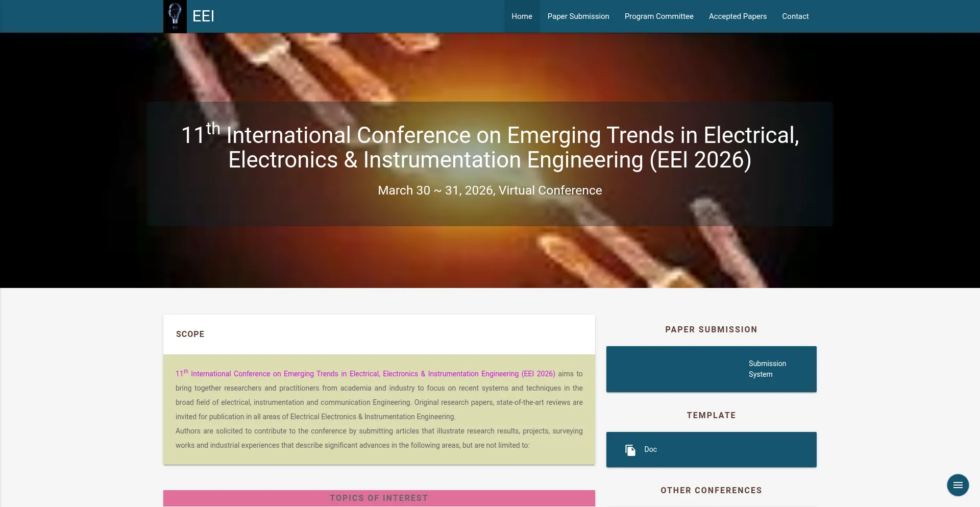Follow the EEI 2026 link in the scope text
The height and width of the screenshot is (507, 980).
(364, 373)
